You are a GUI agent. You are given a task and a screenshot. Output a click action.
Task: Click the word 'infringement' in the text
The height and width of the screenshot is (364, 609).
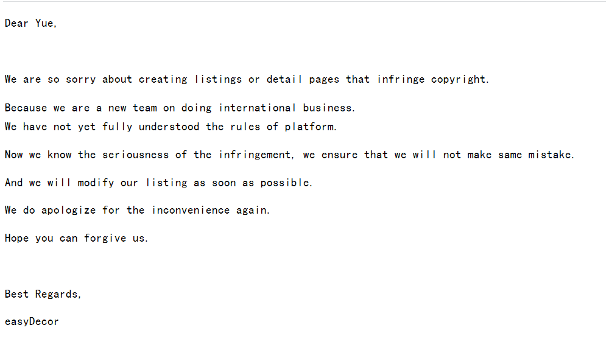(x=255, y=155)
